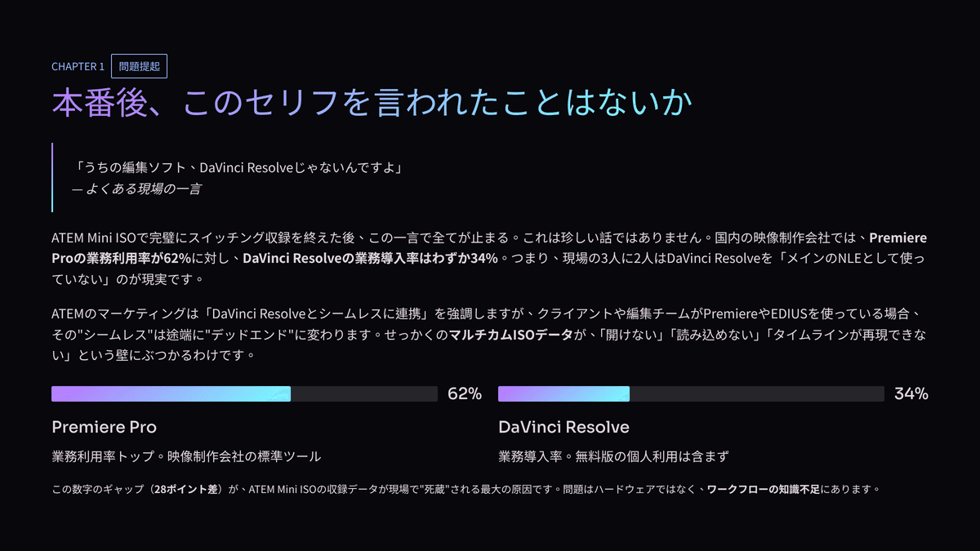Click the heading 本番後、このセリフを言われたことはないか

[x=372, y=104]
